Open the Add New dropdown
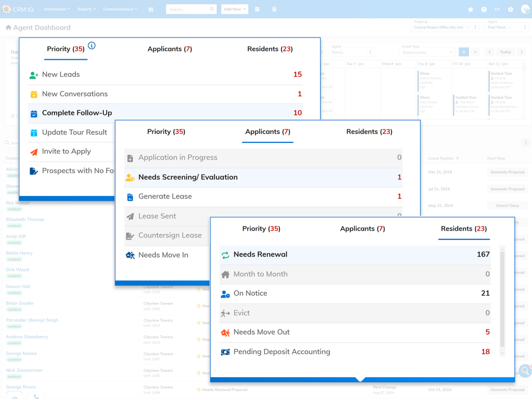This screenshot has height=399, width=532. pos(235,9)
